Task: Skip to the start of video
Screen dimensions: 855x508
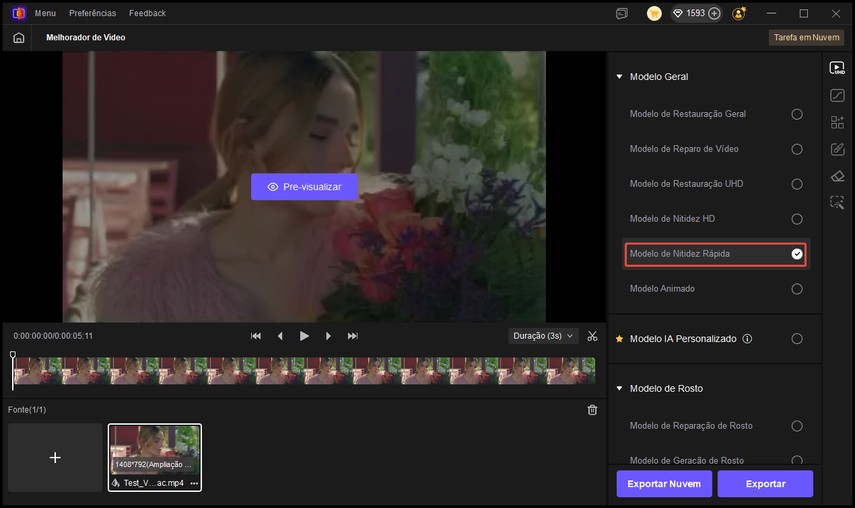Action: click(x=256, y=336)
